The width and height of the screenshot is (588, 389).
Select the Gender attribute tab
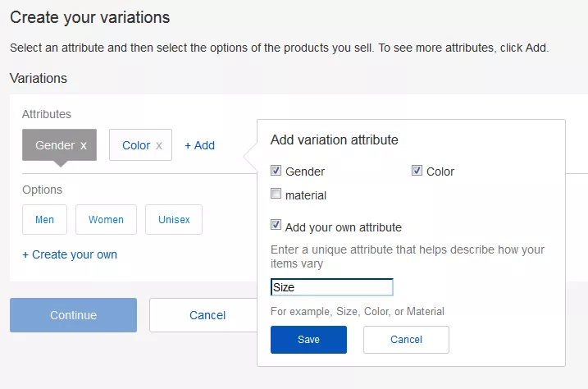(x=55, y=145)
